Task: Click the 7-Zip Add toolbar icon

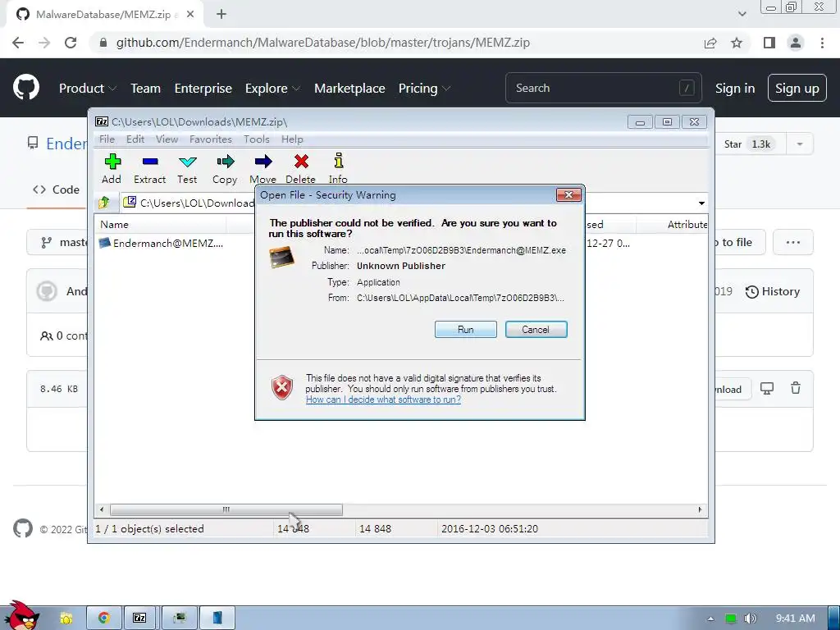Action: click(x=112, y=169)
